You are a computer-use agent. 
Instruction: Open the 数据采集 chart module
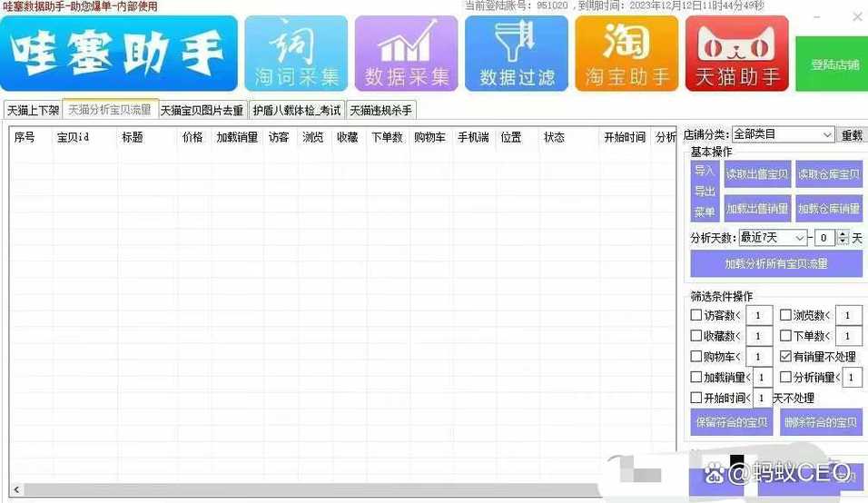[x=407, y=54]
